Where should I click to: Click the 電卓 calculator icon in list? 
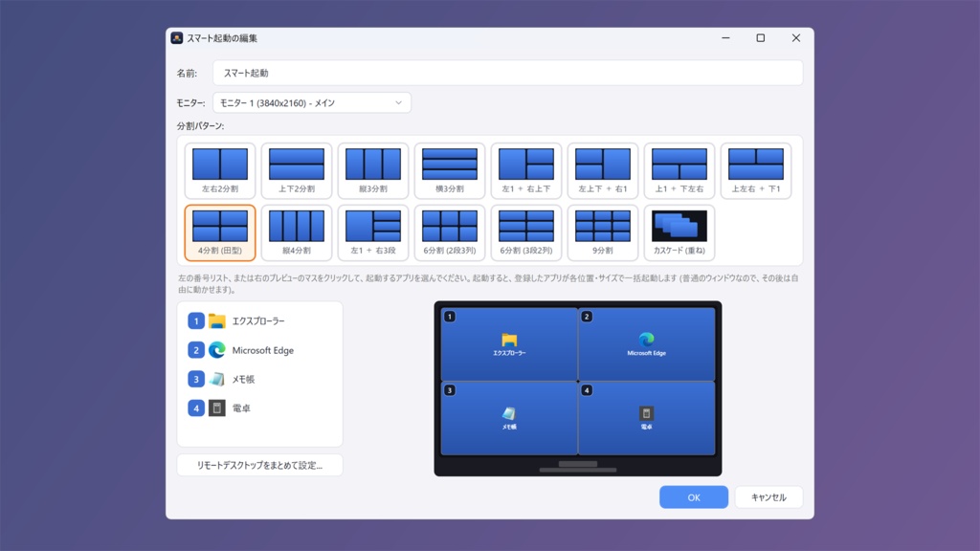tap(217, 408)
